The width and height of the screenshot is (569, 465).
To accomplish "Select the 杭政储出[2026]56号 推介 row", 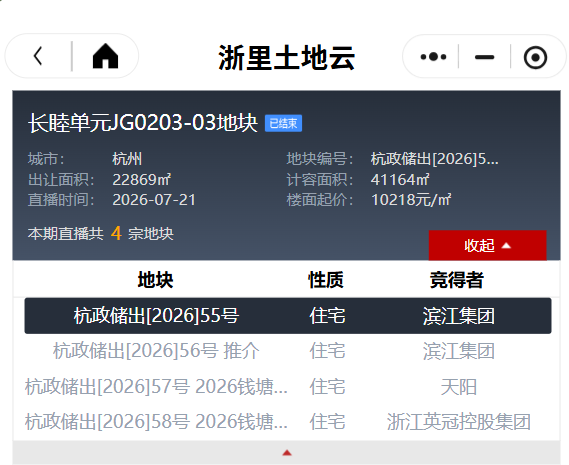I will click(288, 351).
